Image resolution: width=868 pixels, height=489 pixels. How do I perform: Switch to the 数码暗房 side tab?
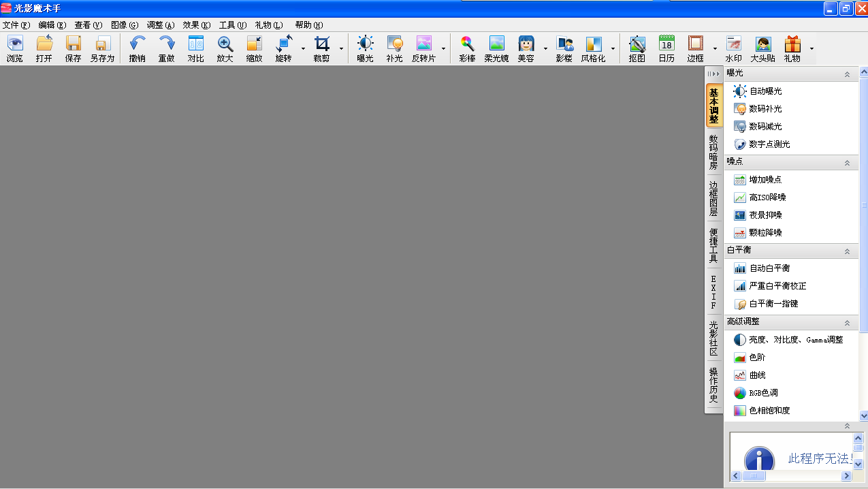(x=713, y=152)
